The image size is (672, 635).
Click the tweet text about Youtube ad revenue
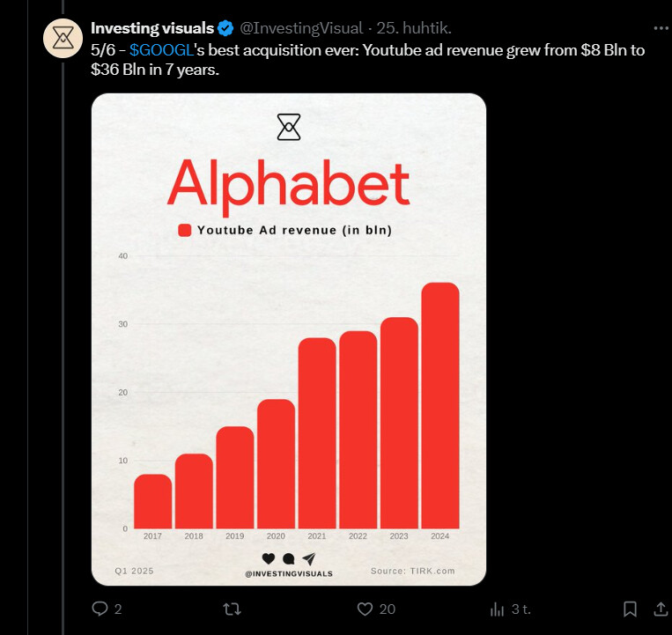point(368,60)
